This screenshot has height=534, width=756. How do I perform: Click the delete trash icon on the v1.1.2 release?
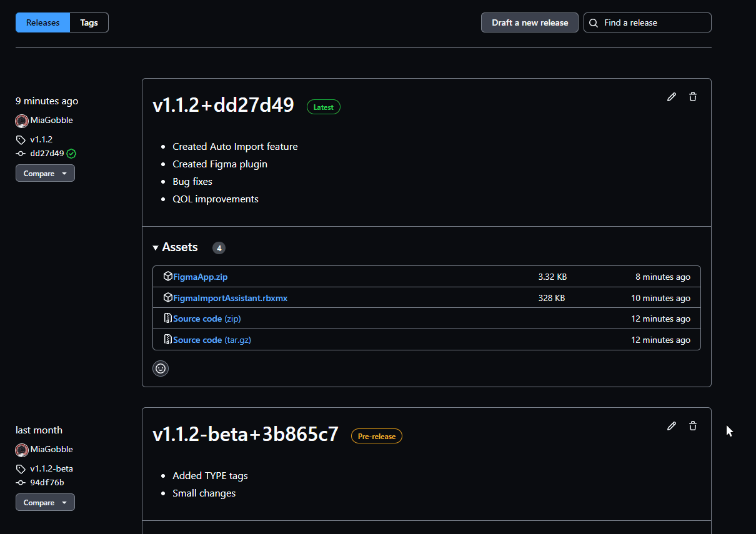click(x=692, y=97)
